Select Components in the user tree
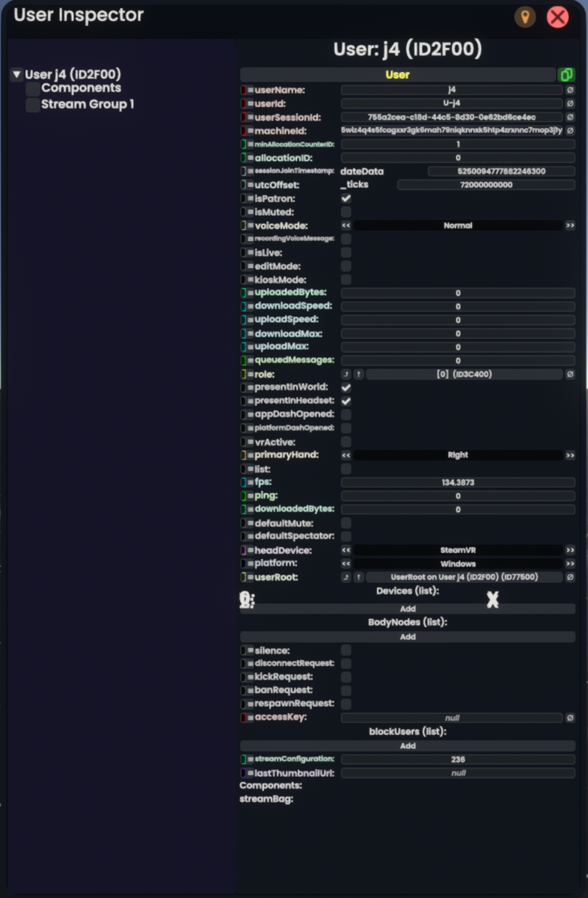This screenshot has height=898, width=588. click(81, 88)
